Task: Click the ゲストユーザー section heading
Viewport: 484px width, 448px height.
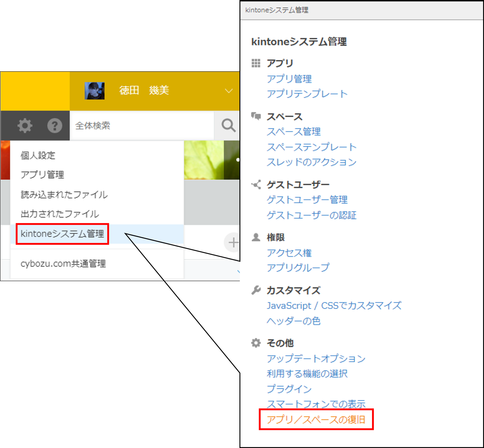Action: tap(298, 185)
